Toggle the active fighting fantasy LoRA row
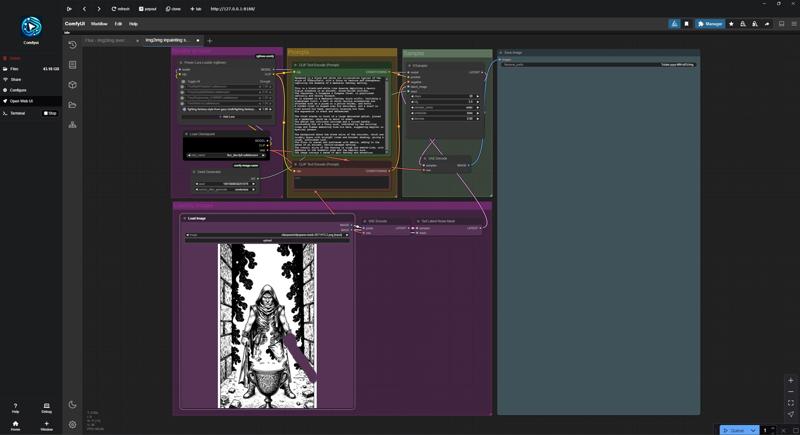The image size is (800, 435). click(183, 109)
